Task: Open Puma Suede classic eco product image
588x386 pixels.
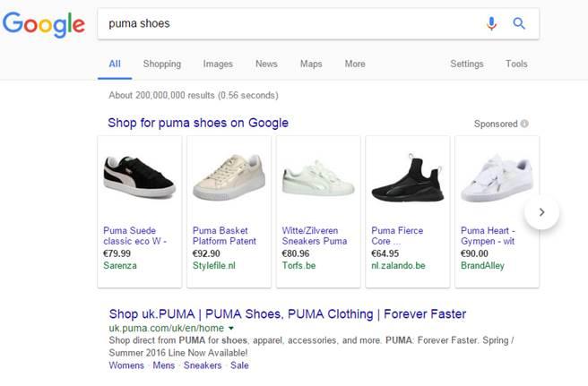Action: click(139, 177)
